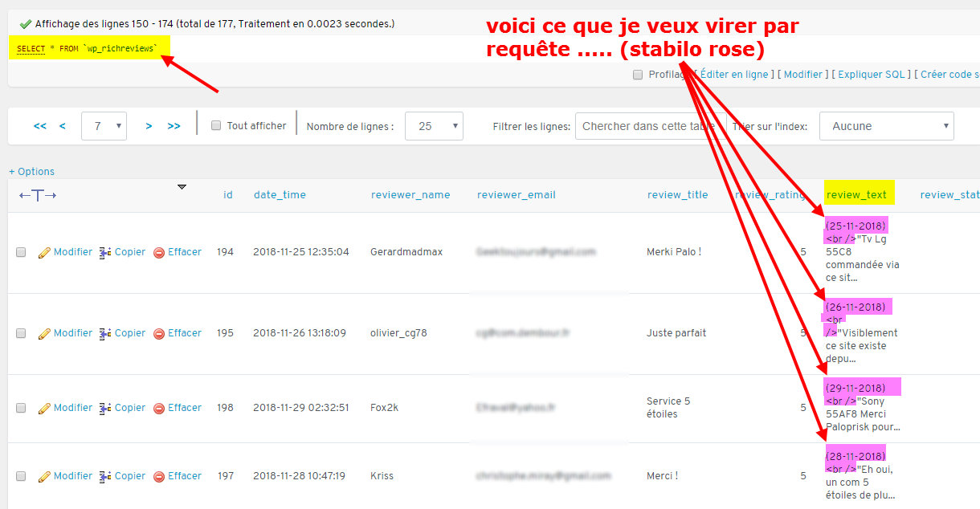The width and height of the screenshot is (980, 509).
Task: Click the copy icon for row 195
Action: pyautogui.click(x=105, y=333)
